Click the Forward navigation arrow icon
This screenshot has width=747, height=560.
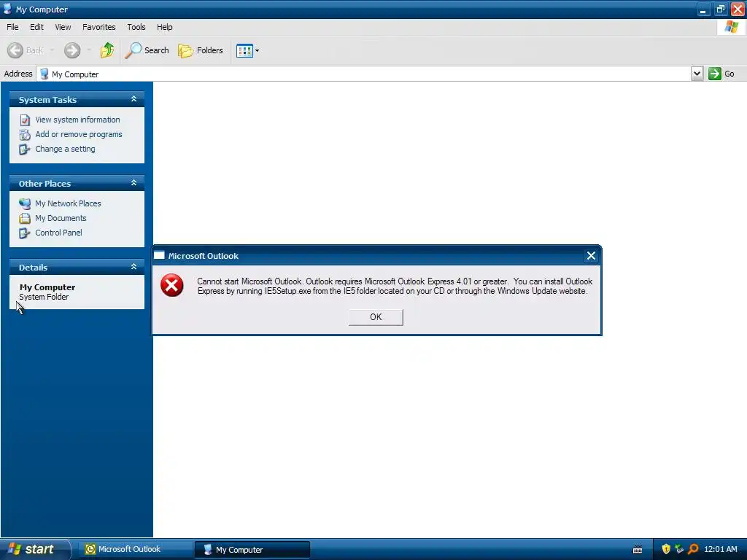[x=72, y=50]
